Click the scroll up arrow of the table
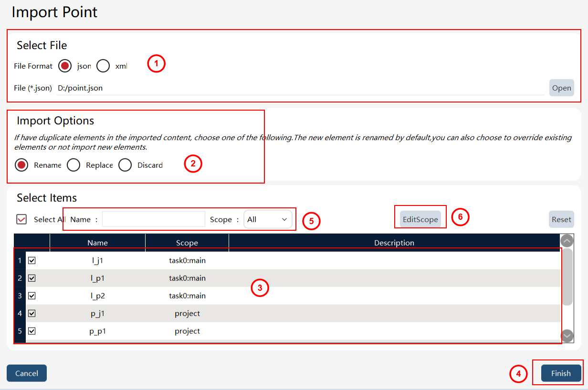This screenshot has height=390, width=588. (567, 240)
